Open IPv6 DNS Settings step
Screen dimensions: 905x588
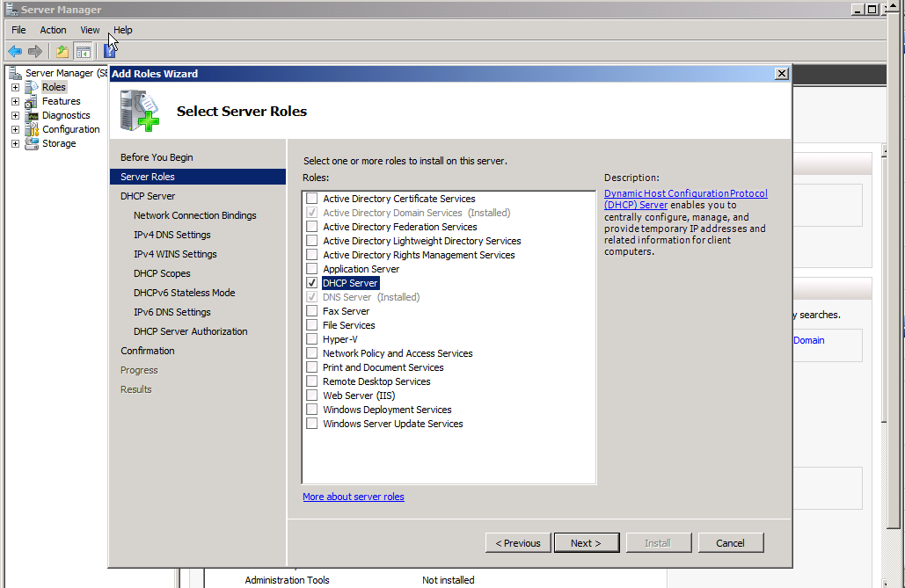[x=172, y=312]
